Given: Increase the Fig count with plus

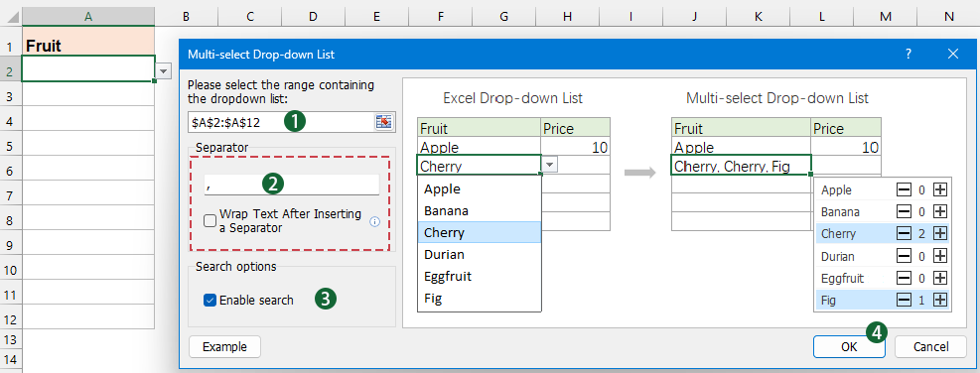Looking at the screenshot, I should pyautogui.click(x=939, y=300).
